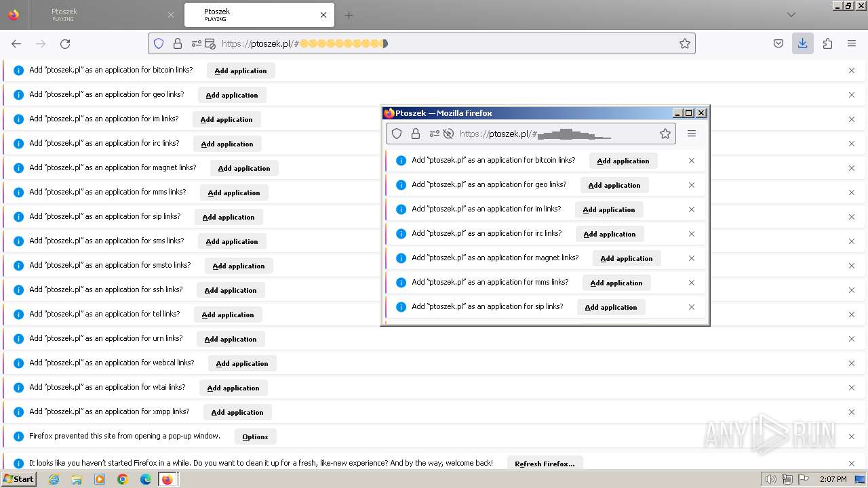Launch Edge from taskbar
The image size is (868, 488).
(x=145, y=479)
